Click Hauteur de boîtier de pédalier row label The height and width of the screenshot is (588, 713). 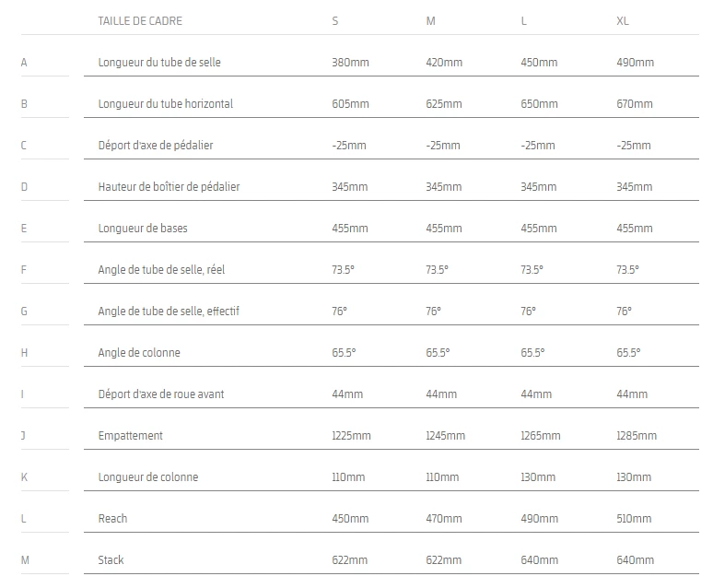click(x=169, y=187)
